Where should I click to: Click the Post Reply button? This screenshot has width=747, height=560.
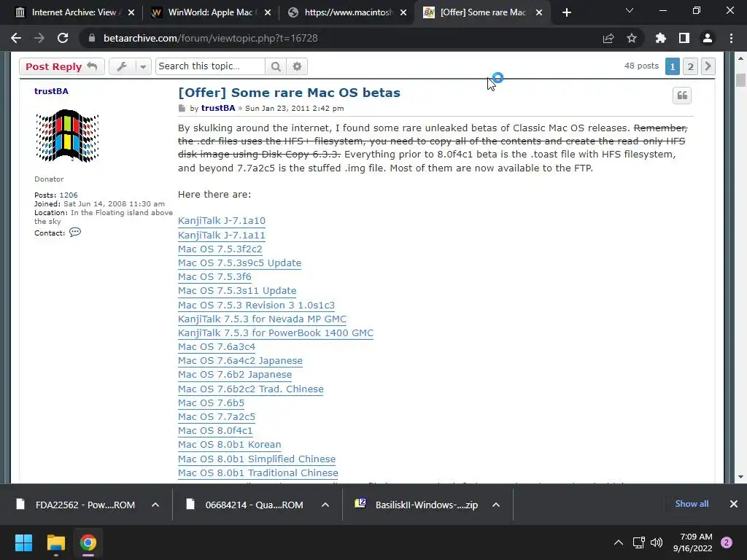click(x=61, y=66)
